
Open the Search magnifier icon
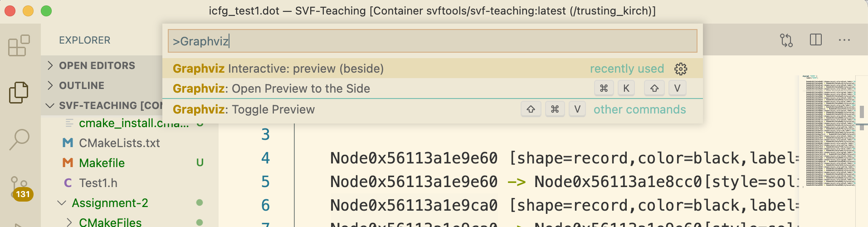pyautogui.click(x=19, y=139)
